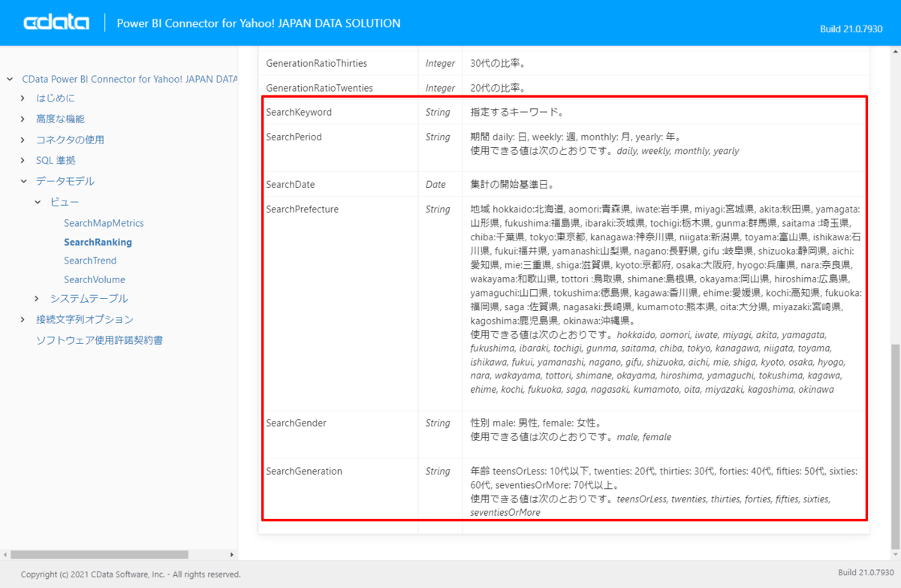Click the Integer type of GenerationRatioThirties
This screenshot has height=588, width=901.
tap(440, 63)
